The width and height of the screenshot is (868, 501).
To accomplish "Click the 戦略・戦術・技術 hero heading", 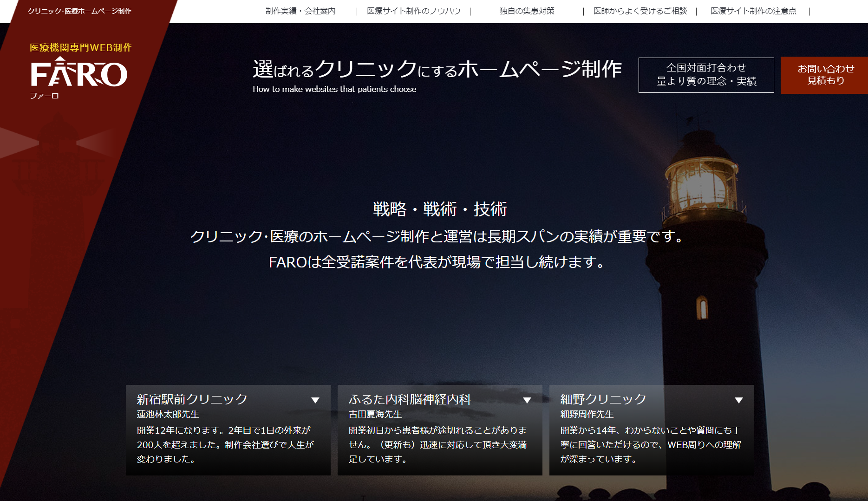I will point(439,209).
